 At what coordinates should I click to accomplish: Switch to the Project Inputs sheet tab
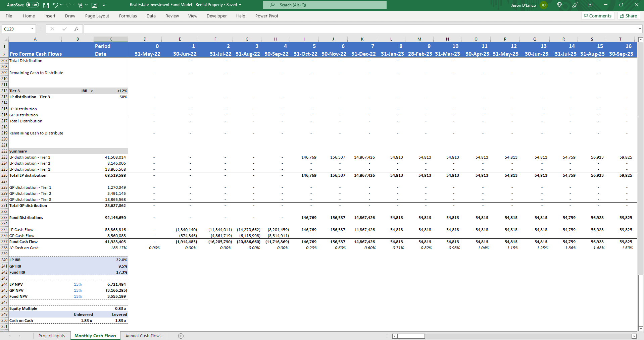(x=52, y=336)
